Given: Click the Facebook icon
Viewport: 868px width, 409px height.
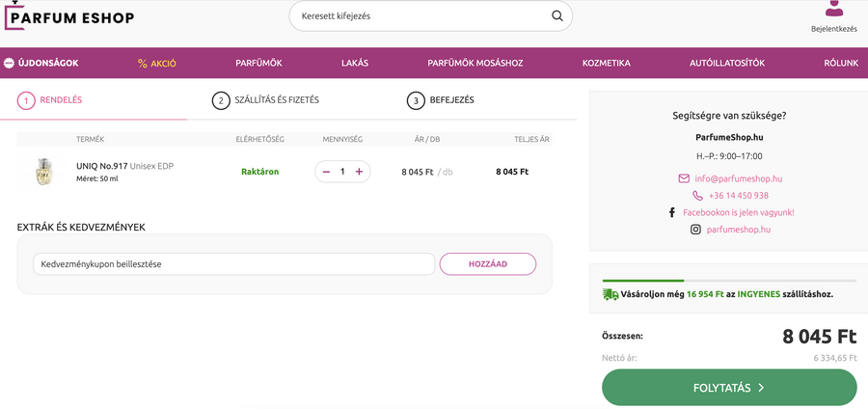Looking at the screenshot, I should pos(672,212).
